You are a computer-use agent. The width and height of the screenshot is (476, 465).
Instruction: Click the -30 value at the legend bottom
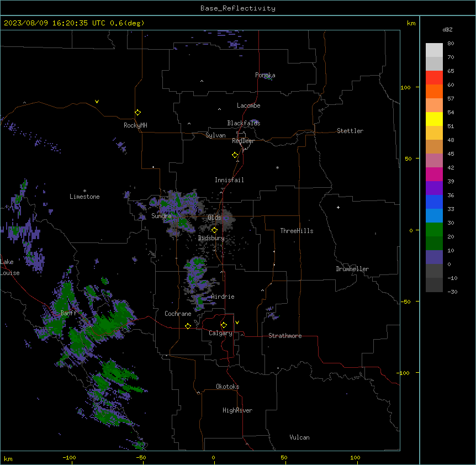[452, 292]
